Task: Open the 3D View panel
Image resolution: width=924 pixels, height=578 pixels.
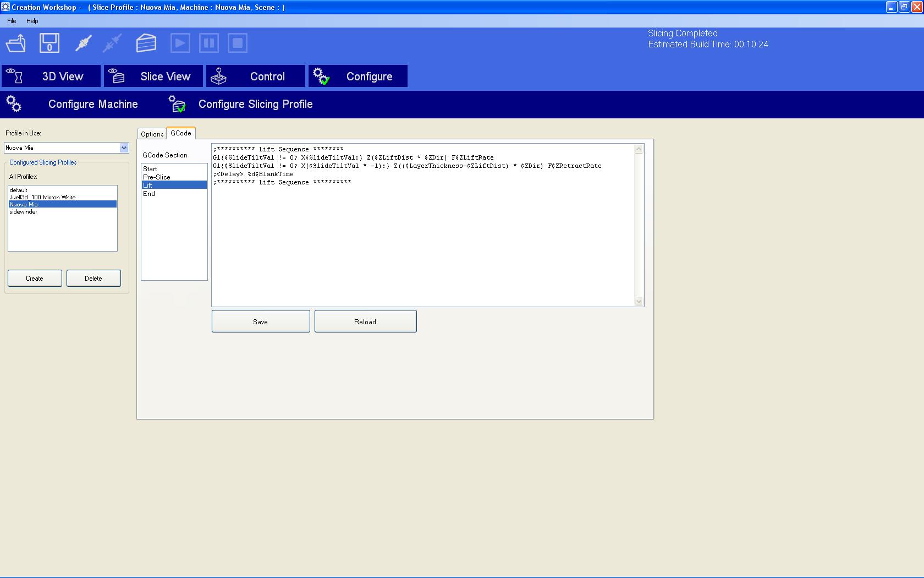Action: pos(51,77)
